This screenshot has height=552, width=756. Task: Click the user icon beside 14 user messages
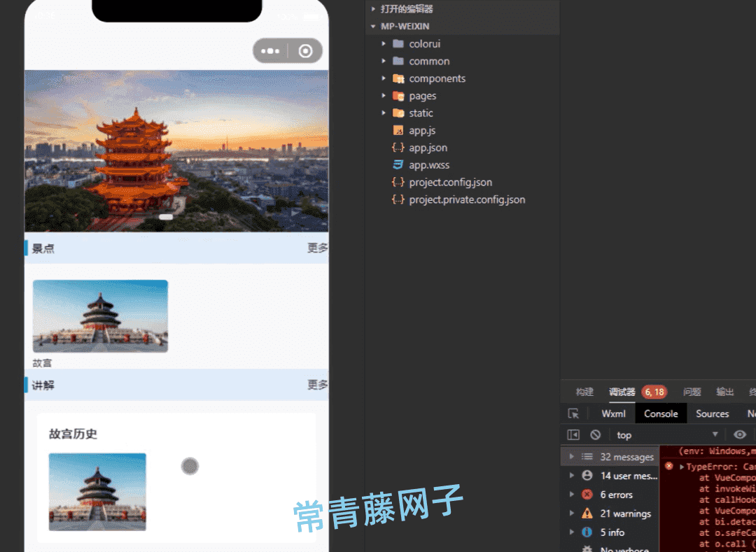point(587,476)
